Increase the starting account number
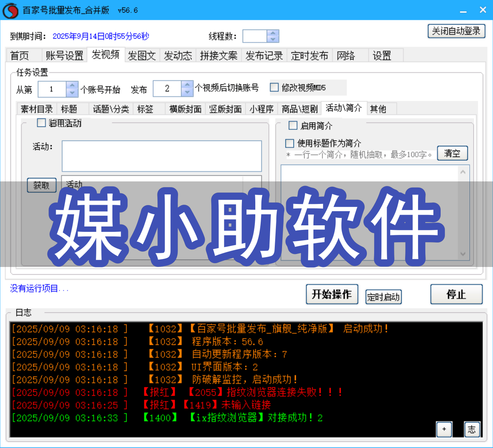The height and width of the screenshot is (448, 493). (72, 86)
